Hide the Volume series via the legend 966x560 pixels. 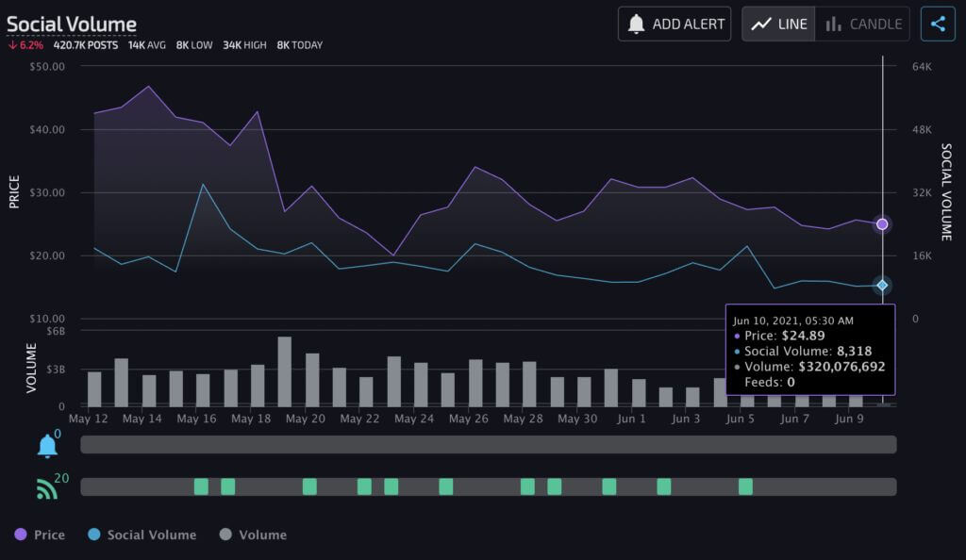(253, 535)
